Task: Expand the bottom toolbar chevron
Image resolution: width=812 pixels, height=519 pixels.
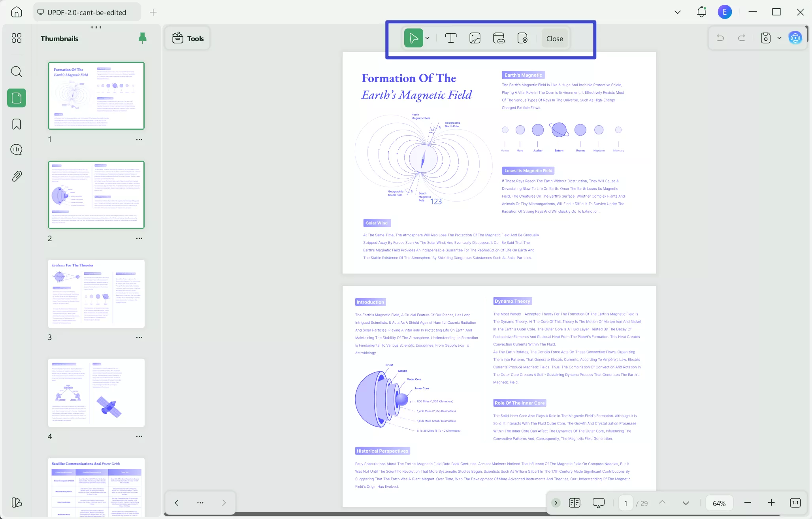Action: pyautogui.click(x=556, y=502)
